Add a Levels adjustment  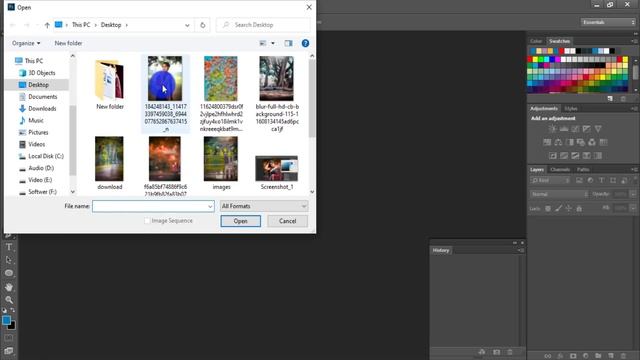(564, 129)
